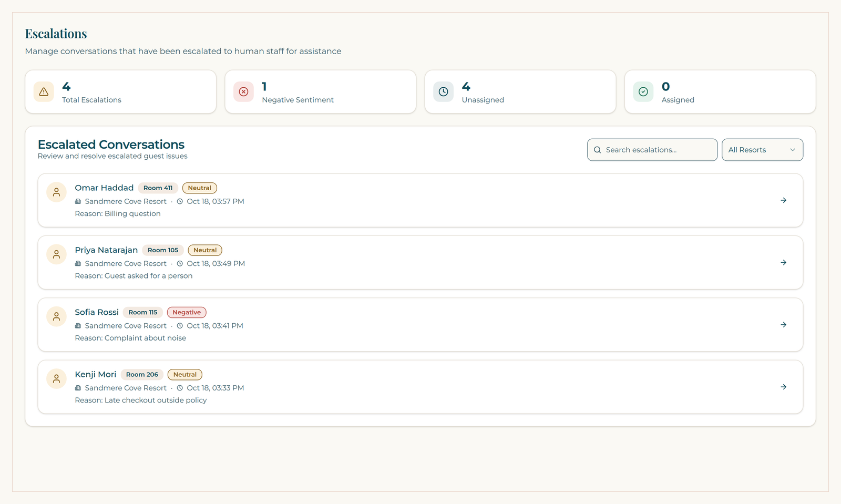The height and width of the screenshot is (504, 841).
Task: Select the Total Escalations stat card
Action: pos(121,91)
